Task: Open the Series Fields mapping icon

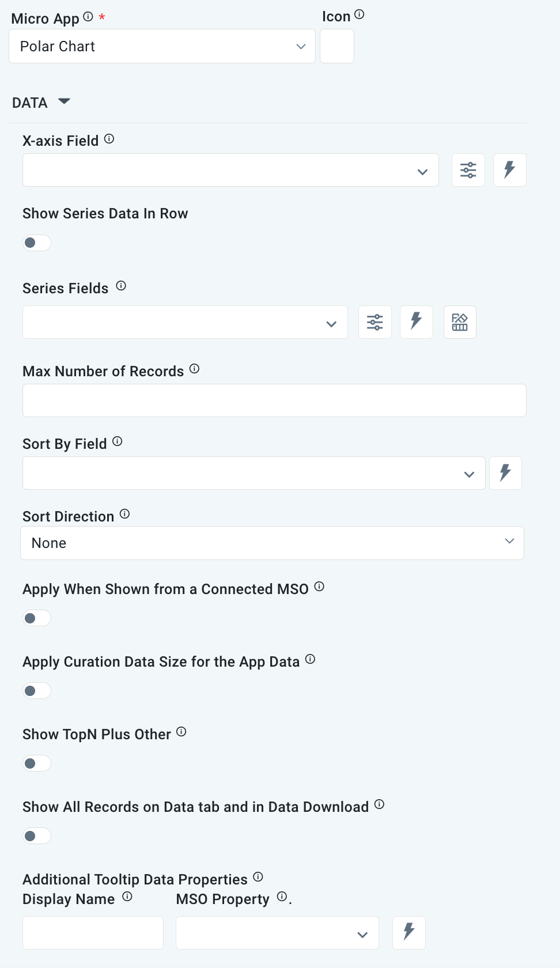Action: pyautogui.click(x=460, y=322)
